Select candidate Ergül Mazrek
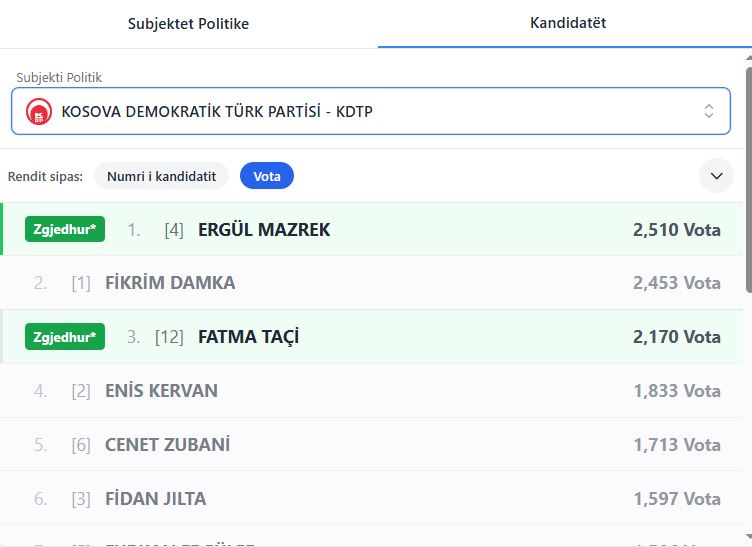This screenshot has height=547, width=752. click(264, 230)
